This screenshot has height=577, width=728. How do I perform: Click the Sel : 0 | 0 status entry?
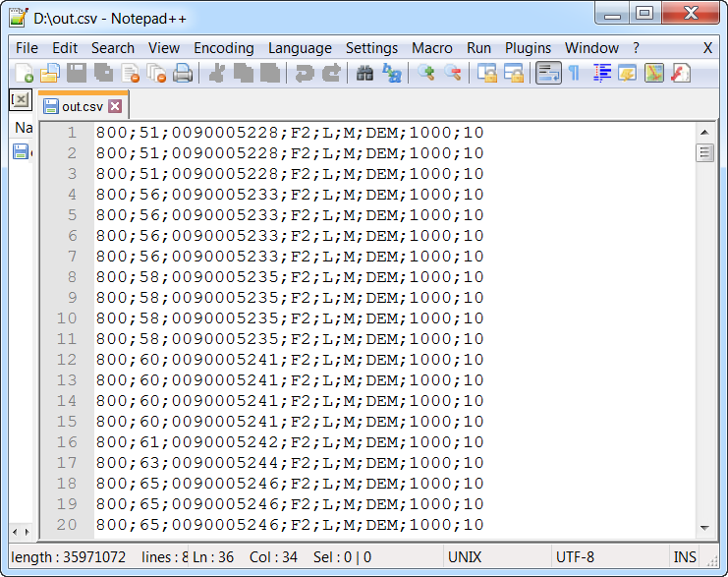342,557
